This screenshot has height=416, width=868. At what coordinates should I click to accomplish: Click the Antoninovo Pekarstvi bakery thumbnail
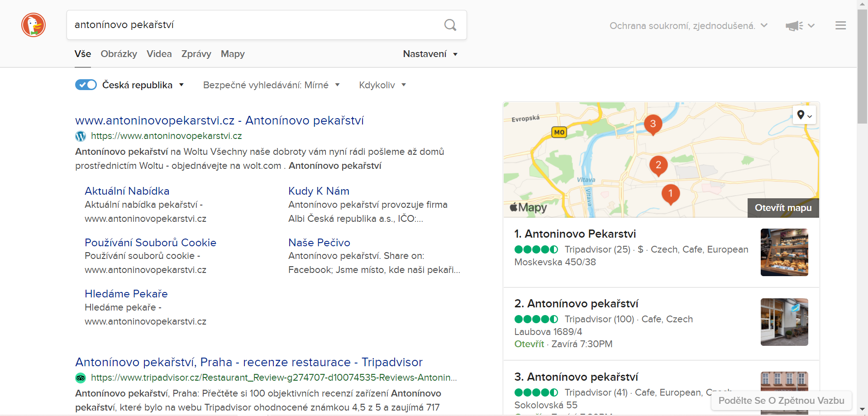tap(784, 252)
